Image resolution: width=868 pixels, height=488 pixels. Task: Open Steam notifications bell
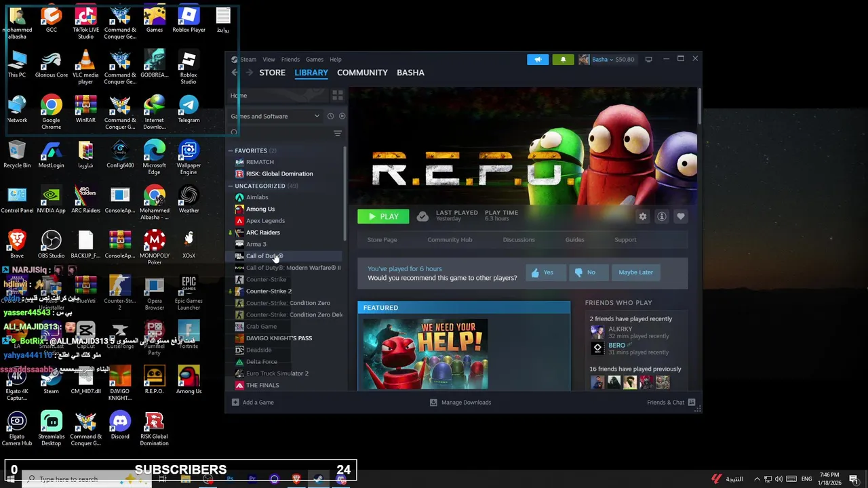[563, 60]
